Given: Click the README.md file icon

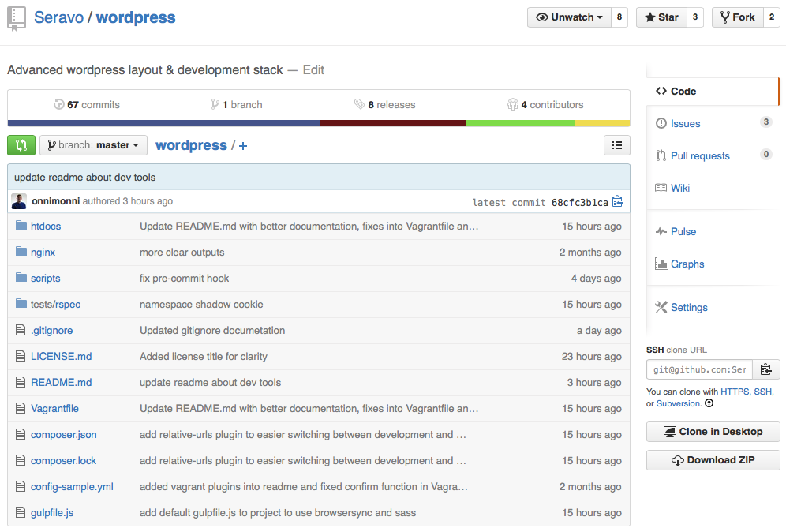Looking at the screenshot, I should point(21,382).
